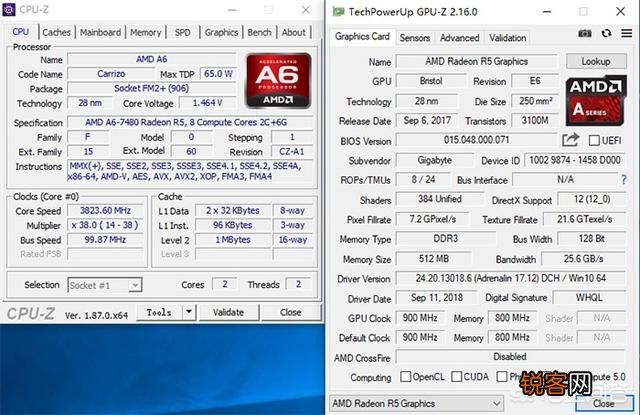
Task: Click the Shaders value 384 Unified
Action: coord(440,199)
